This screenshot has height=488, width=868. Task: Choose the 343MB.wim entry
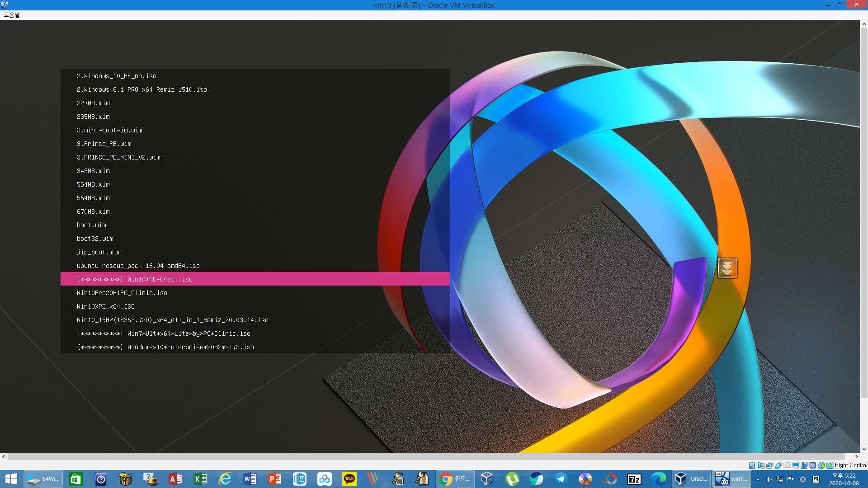(255, 171)
